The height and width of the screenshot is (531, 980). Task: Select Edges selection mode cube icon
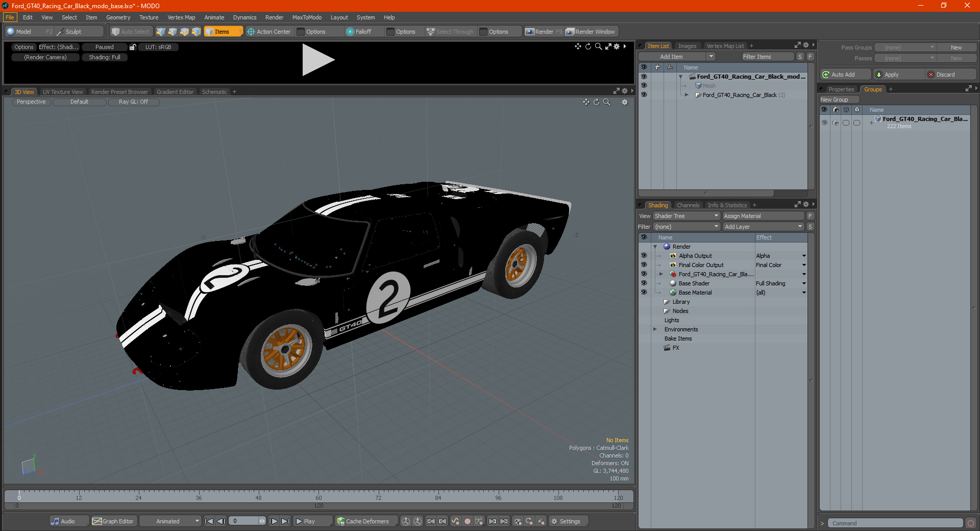[173, 32]
